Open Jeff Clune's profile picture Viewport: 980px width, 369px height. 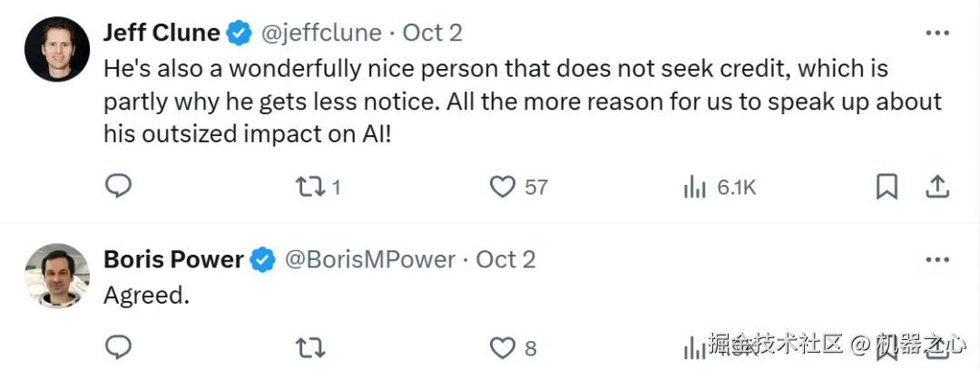pyautogui.click(x=57, y=49)
